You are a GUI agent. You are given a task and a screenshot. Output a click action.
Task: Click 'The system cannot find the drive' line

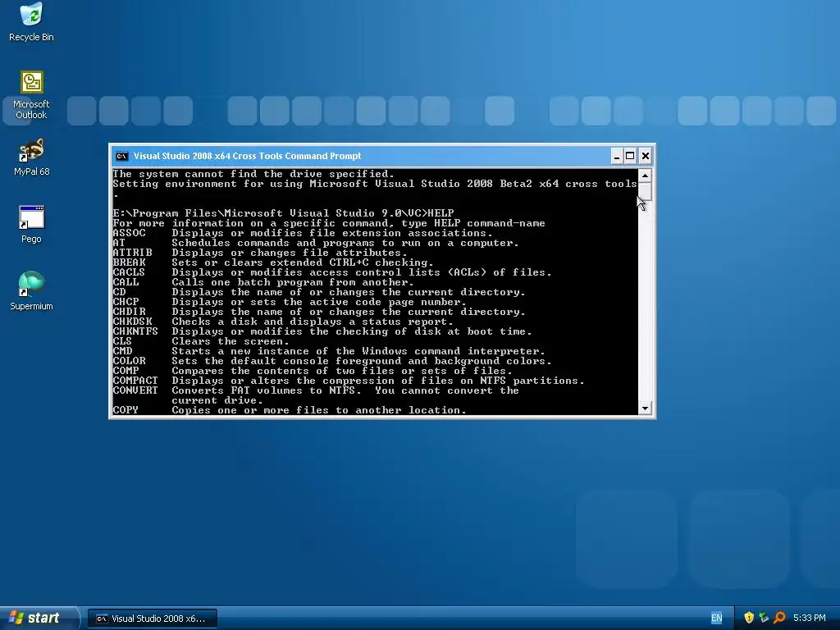(253, 174)
